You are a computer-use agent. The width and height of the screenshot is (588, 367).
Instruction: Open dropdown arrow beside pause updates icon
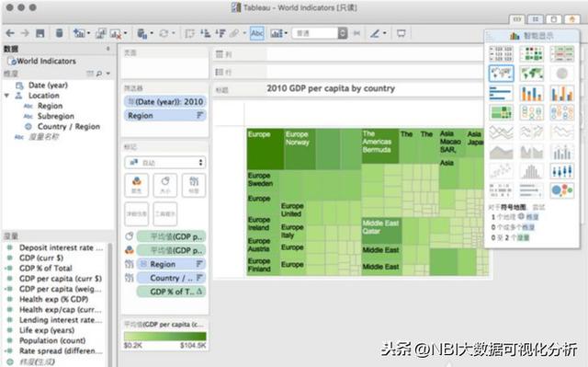click(x=152, y=33)
